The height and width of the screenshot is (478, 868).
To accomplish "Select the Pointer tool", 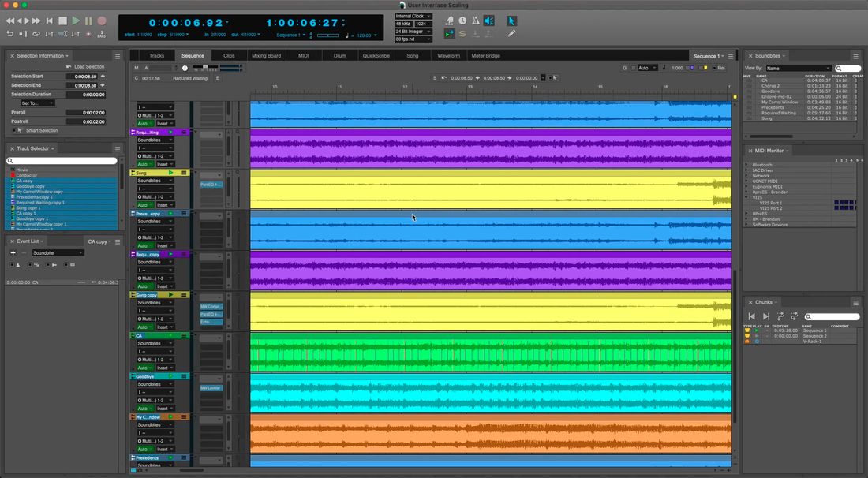I will click(511, 21).
